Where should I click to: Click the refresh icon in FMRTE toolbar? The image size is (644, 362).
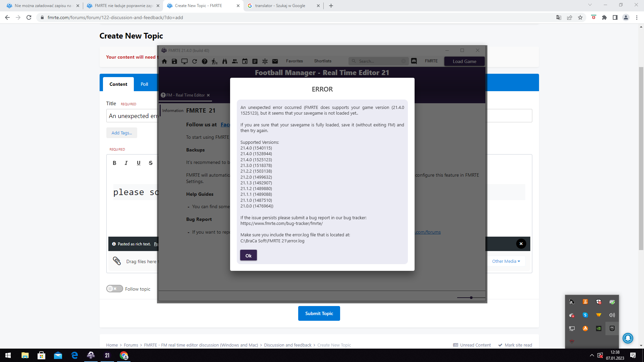point(195,61)
